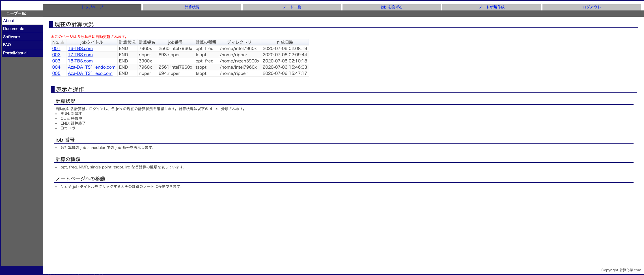Open the ノート一覧 tab

click(x=292, y=7)
